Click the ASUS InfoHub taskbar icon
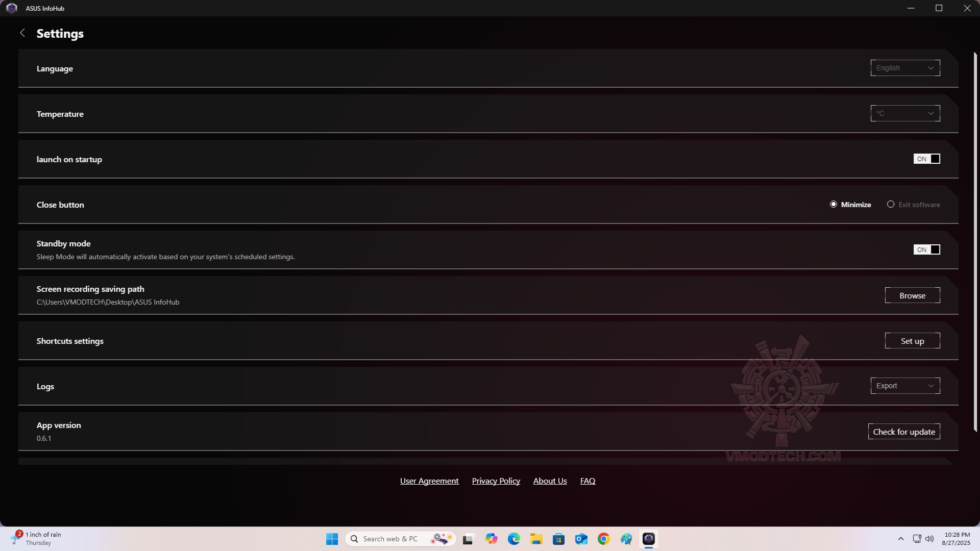 648,539
